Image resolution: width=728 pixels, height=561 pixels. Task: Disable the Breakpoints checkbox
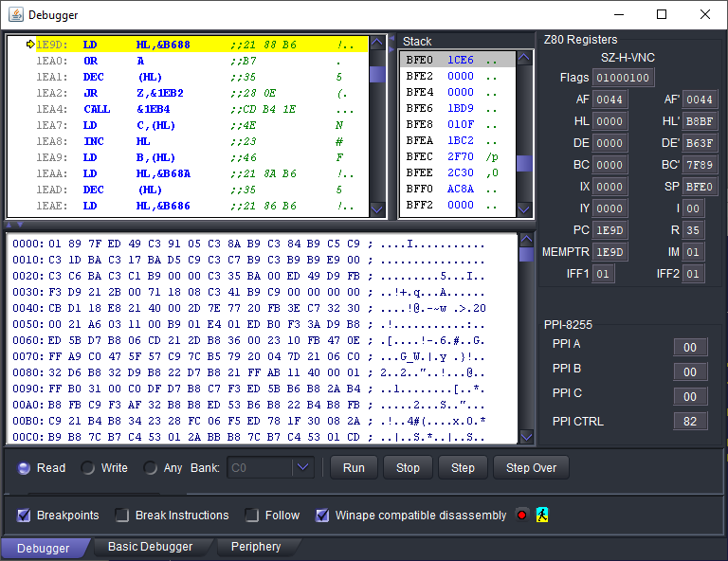pyautogui.click(x=25, y=516)
